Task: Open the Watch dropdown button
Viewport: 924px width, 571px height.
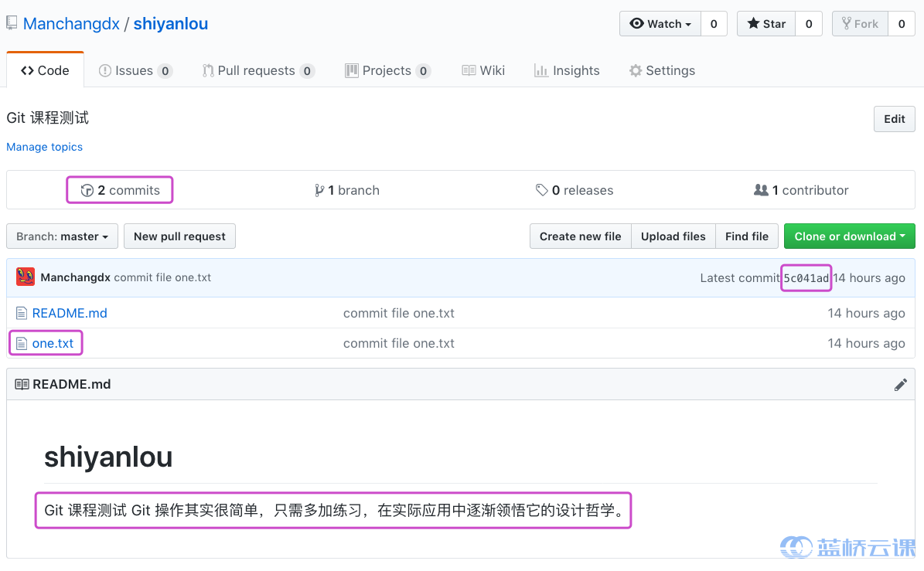Action: click(x=660, y=23)
